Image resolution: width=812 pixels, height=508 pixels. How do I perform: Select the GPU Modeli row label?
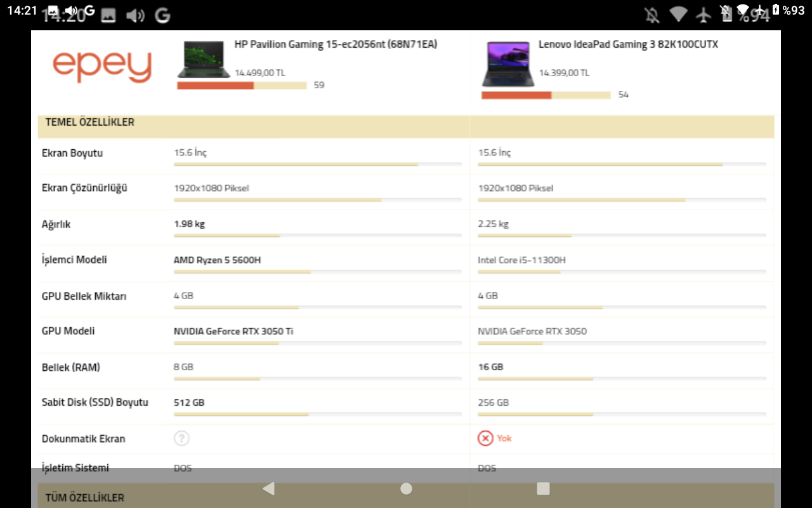(x=69, y=331)
